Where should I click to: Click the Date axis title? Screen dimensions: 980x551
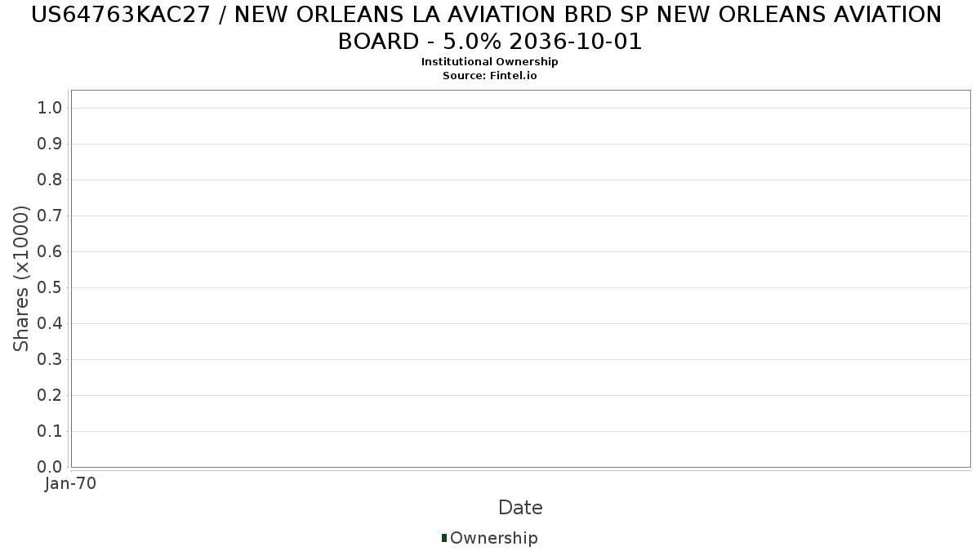coord(520,508)
